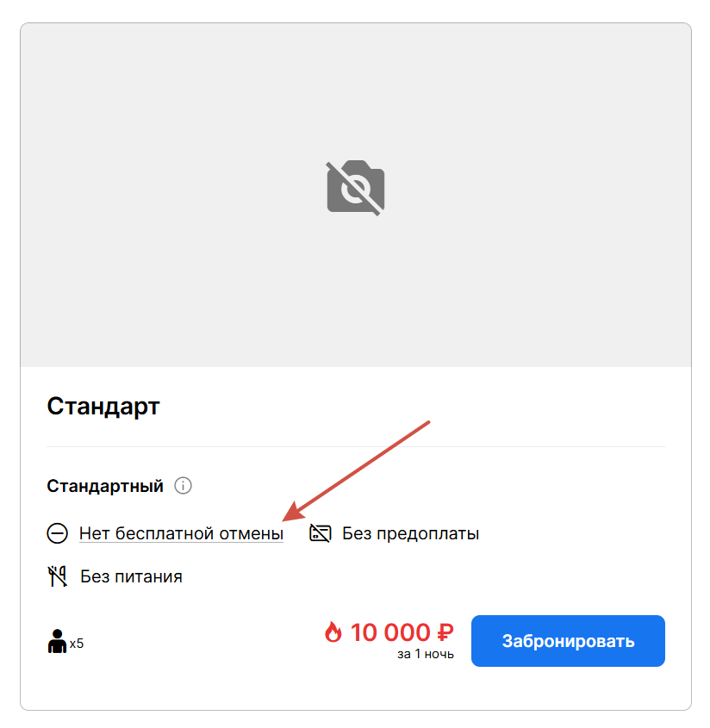Open info tooltip next to Стандартный

pyautogui.click(x=183, y=486)
